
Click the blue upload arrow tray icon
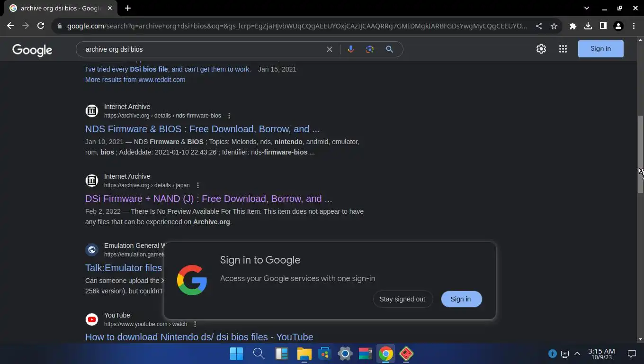point(552,354)
